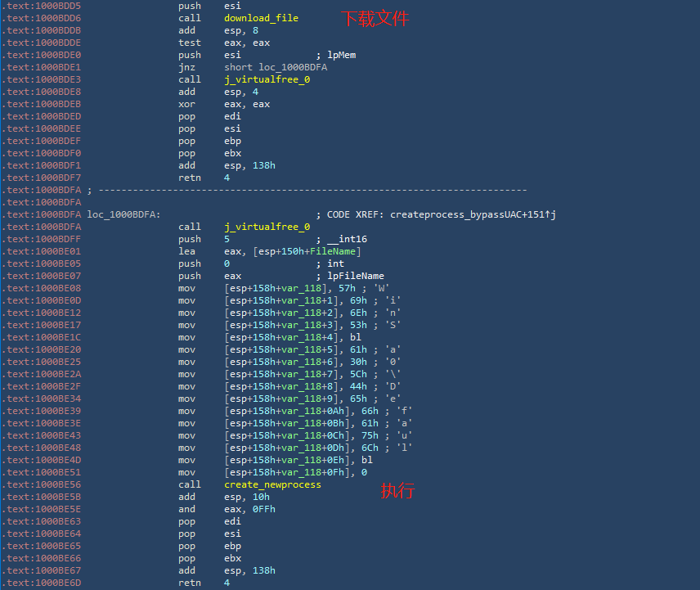Select address .text:1000BDD6
This screenshot has width=700, height=590.
tap(41, 18)
